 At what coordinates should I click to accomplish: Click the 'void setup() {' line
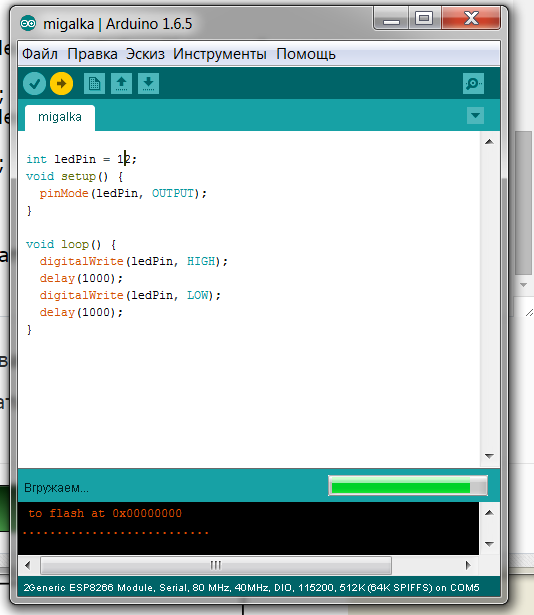pos(75,176)
